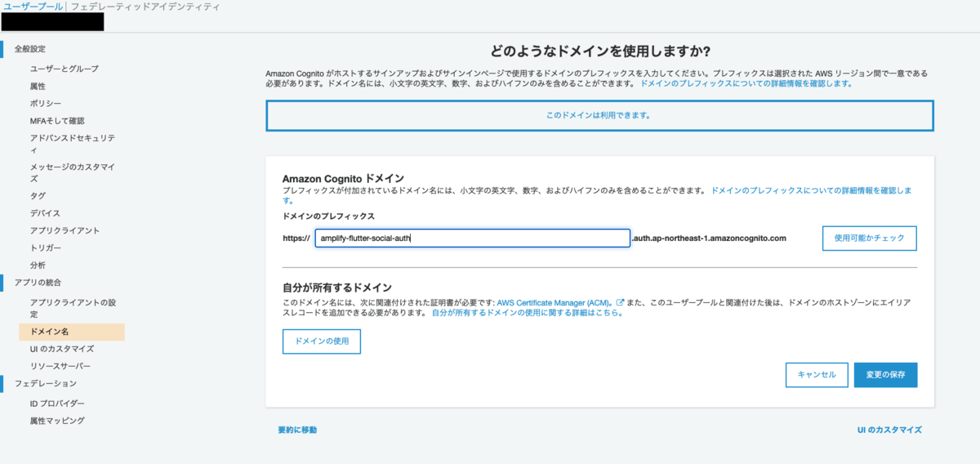Open 属性 settings page
The height and width of the screenshot is (464, 980).
38,86
